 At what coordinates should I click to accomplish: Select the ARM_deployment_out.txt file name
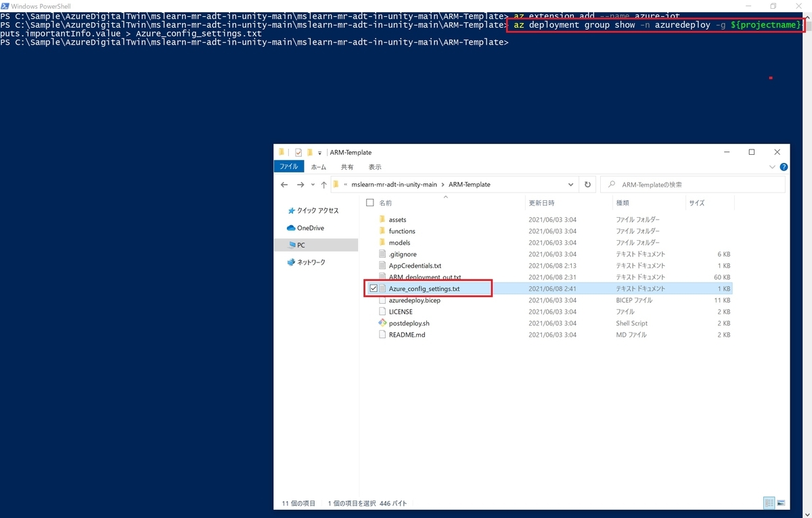(425, 277)
